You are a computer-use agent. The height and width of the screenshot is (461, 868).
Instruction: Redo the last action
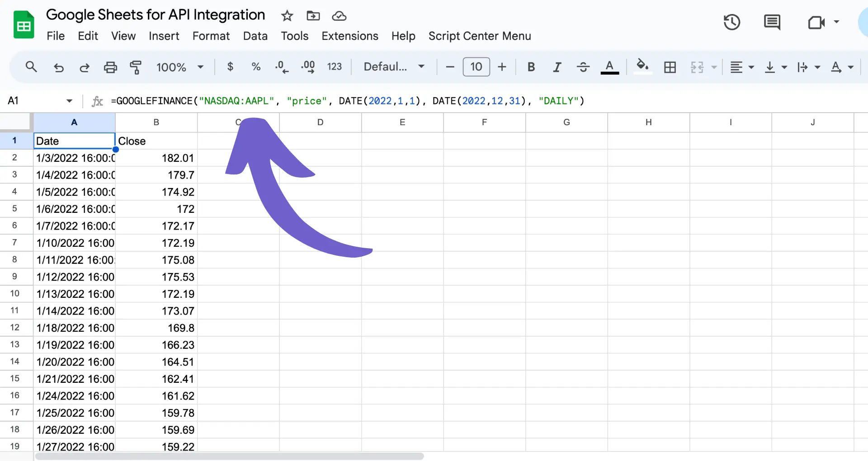click(x=85, y=67)
